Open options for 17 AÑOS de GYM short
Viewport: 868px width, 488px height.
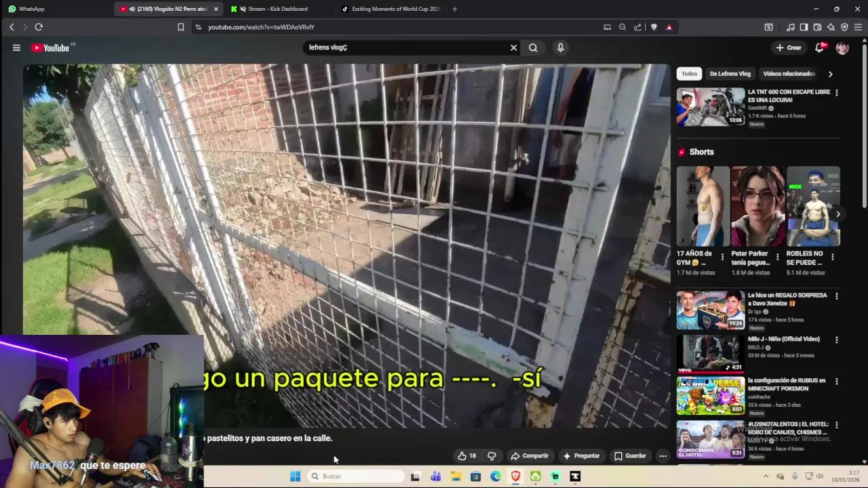pyautogui.click(x=722, y=257)
